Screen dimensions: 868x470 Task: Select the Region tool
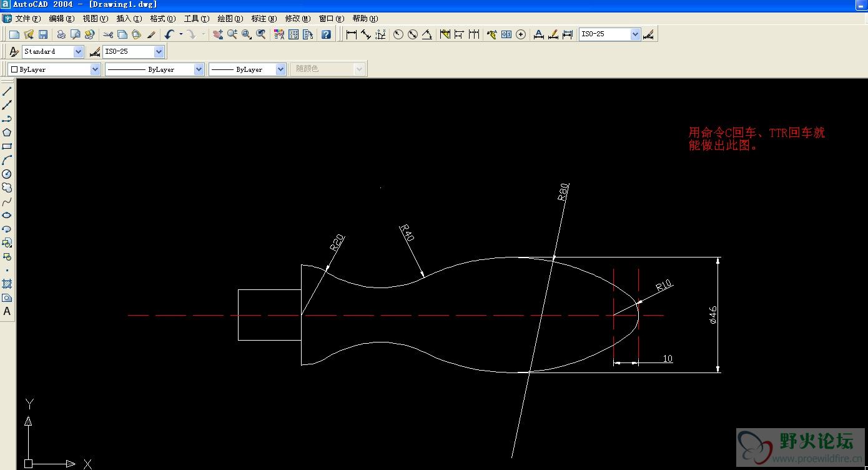(7, 297)
